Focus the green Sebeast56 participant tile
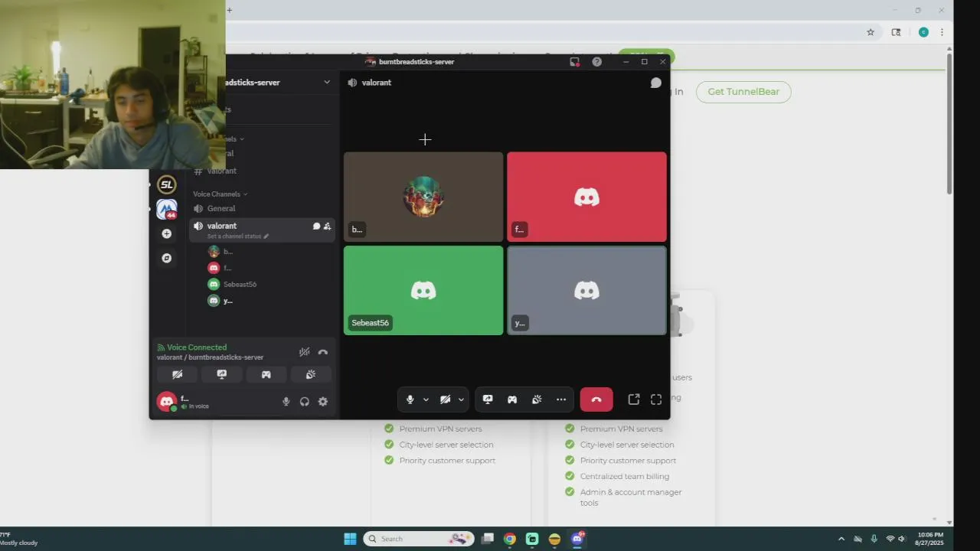 click(423, 290)
